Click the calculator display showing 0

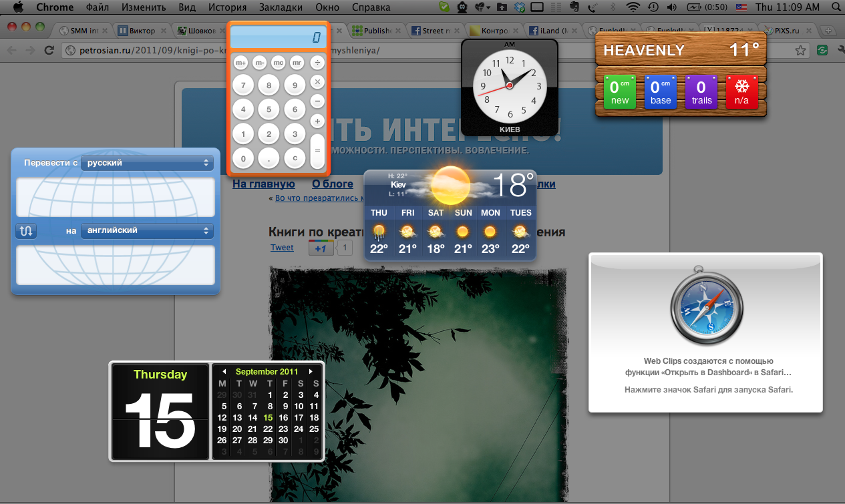(279, 37)
